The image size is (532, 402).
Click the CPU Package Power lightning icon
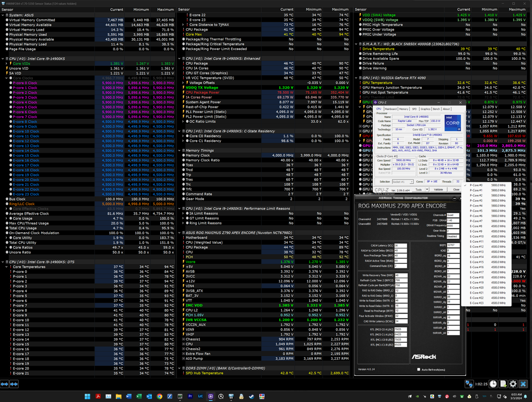tap(183, 92)
